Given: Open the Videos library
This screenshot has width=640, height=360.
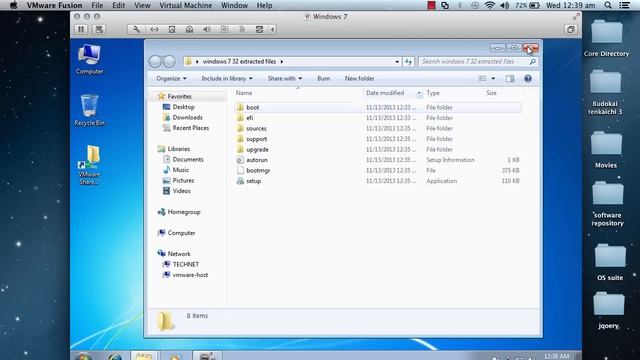Looking at the screenshot, I should click(x=181, y=191).
